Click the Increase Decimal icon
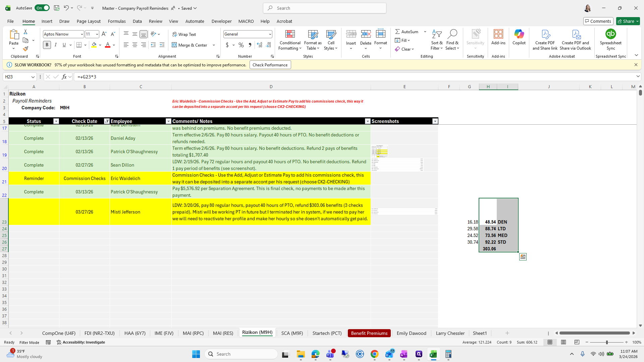This screenshot has height=362, width=644. [x=260, y=45]
